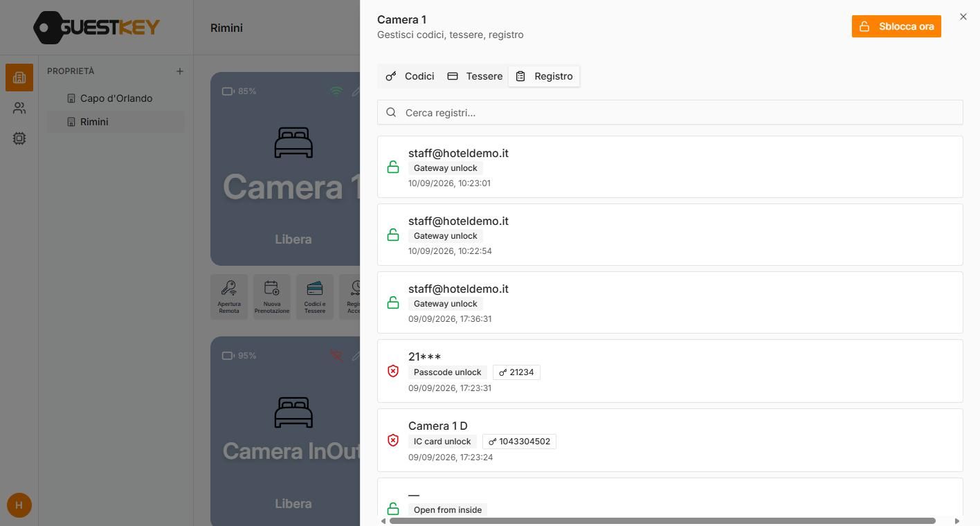The height and width of the screenshot is (526, 980).
Task: Click red offline wifi icon on Camera InOut
Action: point(336,356)
